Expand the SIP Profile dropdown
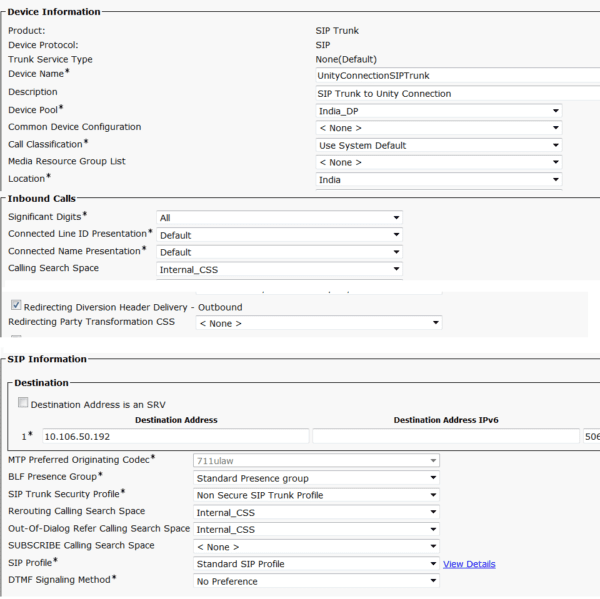This screenshot has height=599, width=600. coord(315,563)
